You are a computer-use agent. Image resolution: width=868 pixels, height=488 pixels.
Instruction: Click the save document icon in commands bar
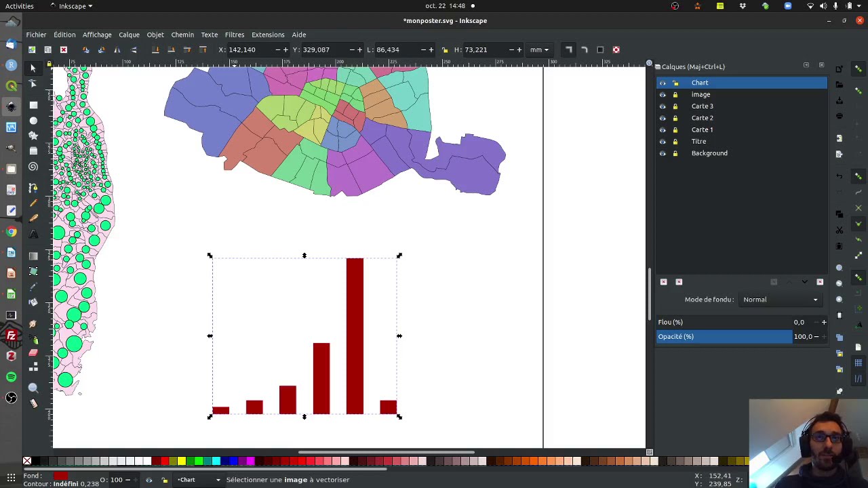(840, 100)
